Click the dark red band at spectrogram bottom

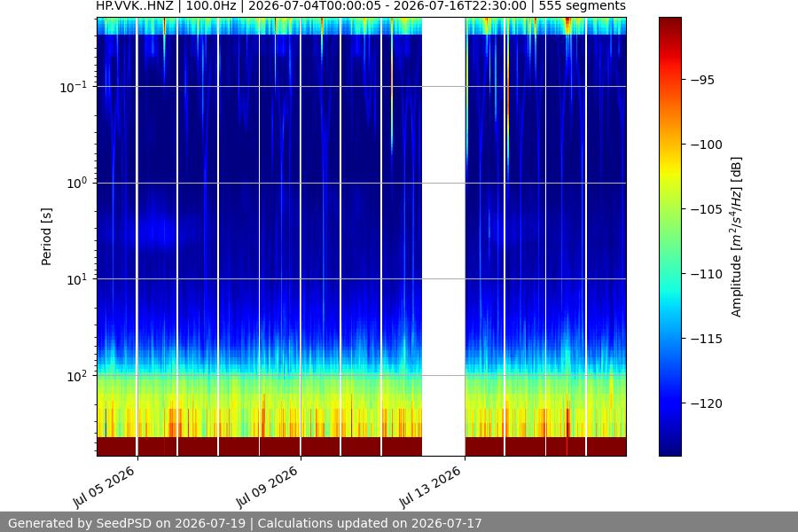click(362, 447)
